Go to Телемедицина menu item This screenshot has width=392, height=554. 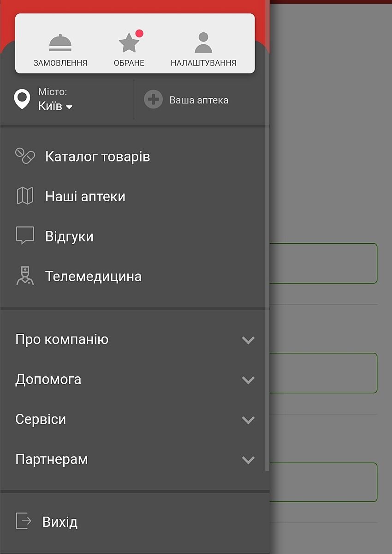tap(93, 277)
